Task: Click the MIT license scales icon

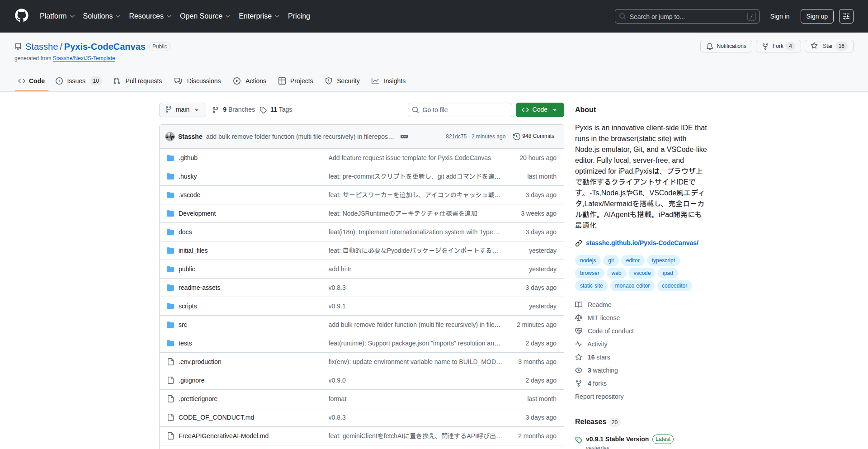Action: tap(579, 317)
